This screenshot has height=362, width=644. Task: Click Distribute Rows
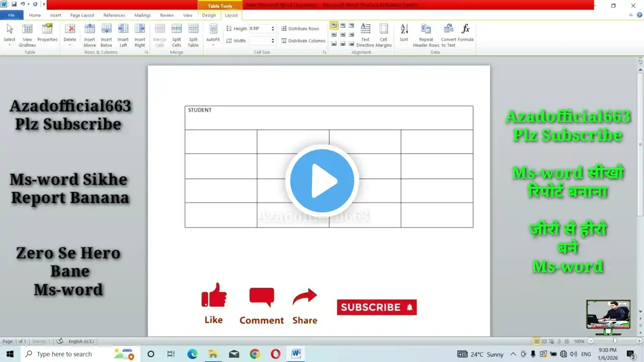(x=300, y=29)
